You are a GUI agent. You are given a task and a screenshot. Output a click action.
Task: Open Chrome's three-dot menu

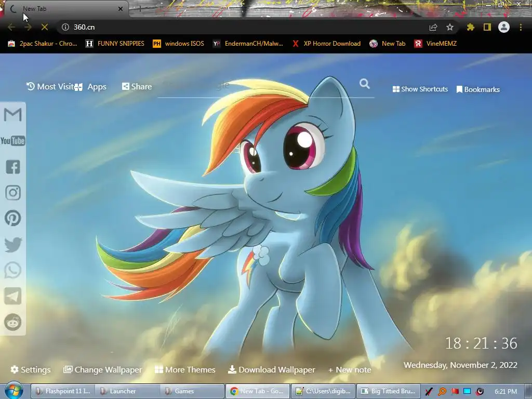tap(521, 27)
